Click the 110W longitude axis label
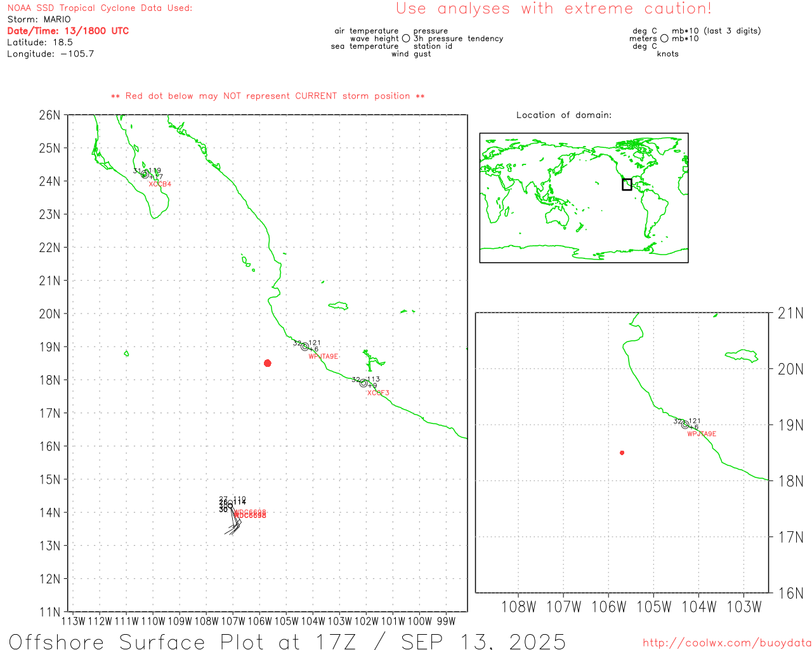Screen dimensions: 812x650 153,621
